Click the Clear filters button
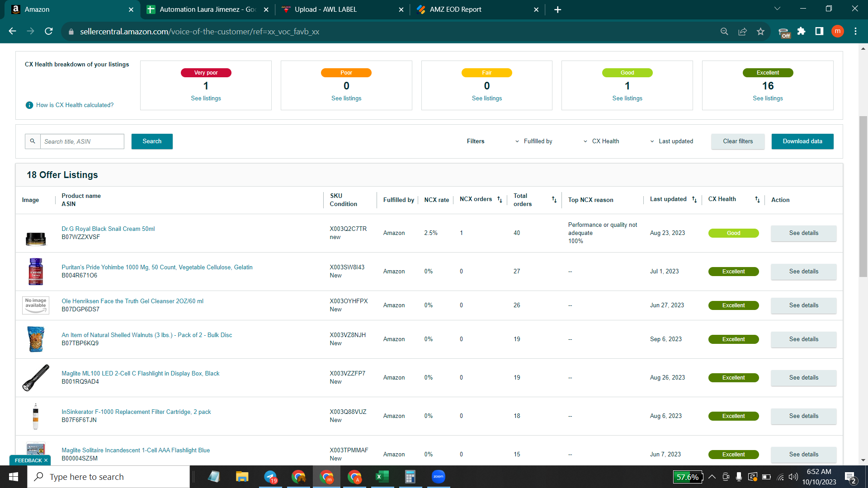868x488 pixels. point(738,141)
